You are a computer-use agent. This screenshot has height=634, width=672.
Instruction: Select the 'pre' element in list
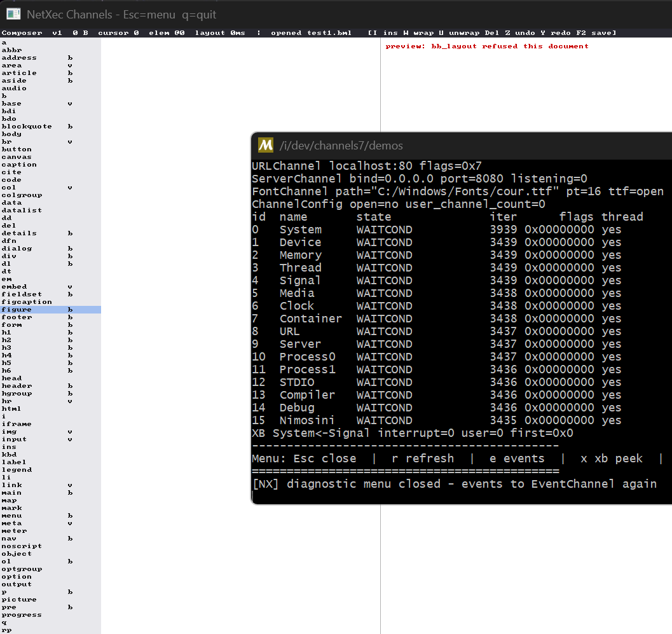(x=51, y=607)
